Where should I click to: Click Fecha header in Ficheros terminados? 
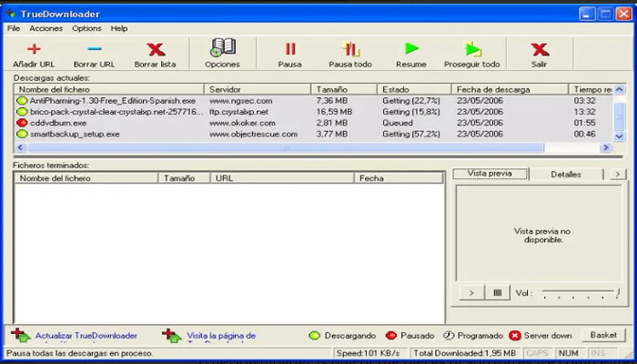(x=399, y=178)
